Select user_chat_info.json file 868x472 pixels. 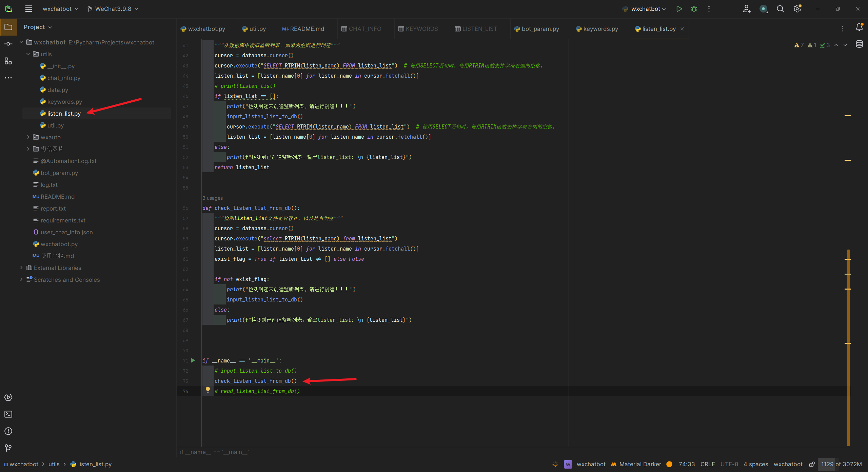[66, 232]
